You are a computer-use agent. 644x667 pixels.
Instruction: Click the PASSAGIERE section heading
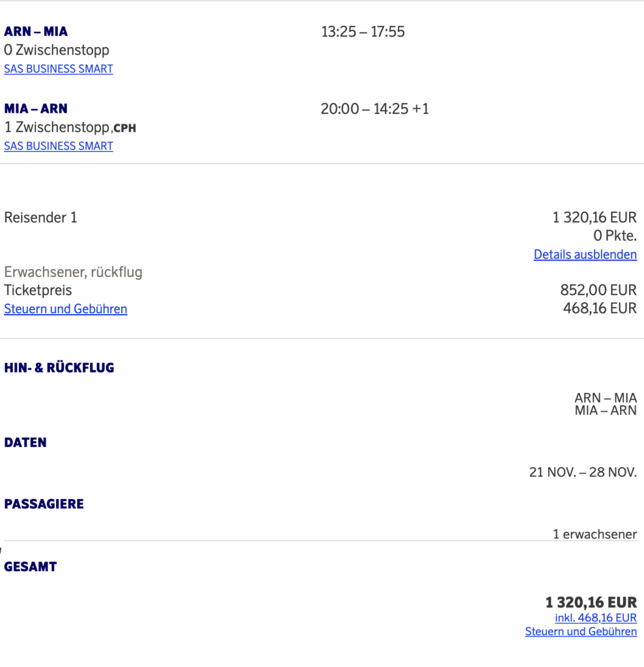coord(44,504)
